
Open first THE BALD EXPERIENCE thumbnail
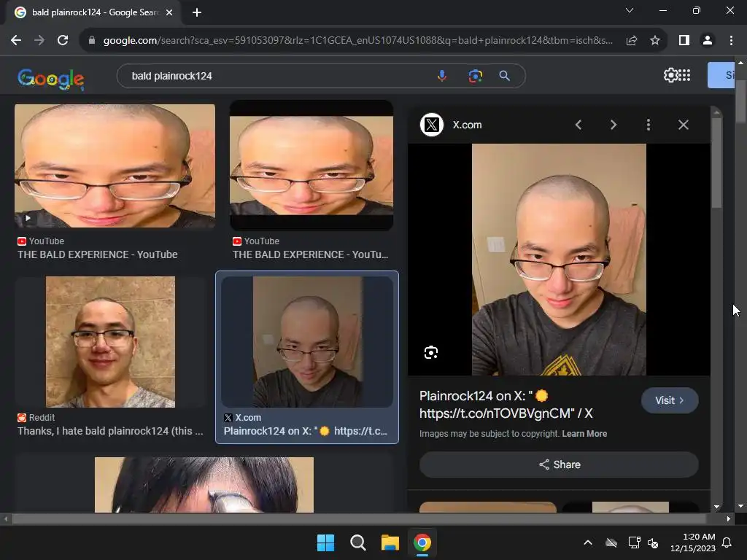115,166
